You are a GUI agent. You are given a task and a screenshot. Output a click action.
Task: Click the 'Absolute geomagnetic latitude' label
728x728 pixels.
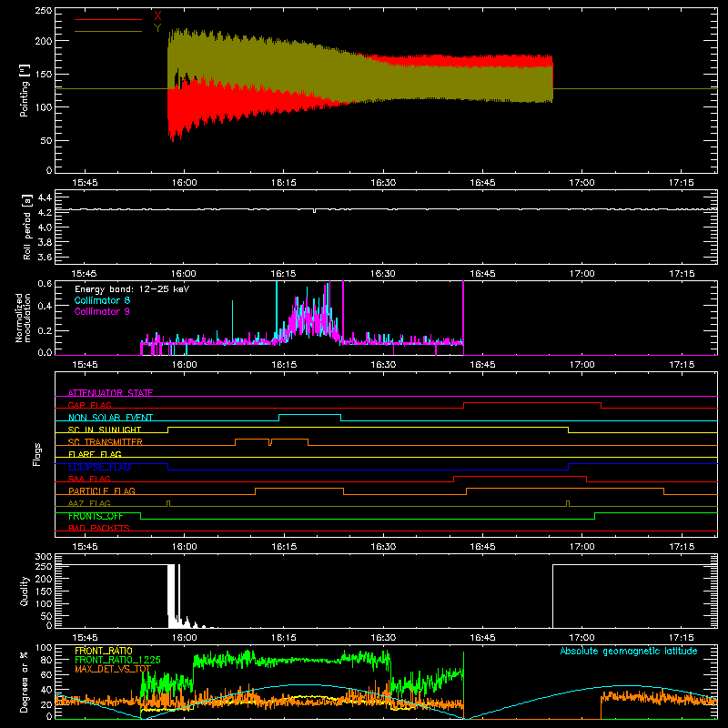click(629, 651)
